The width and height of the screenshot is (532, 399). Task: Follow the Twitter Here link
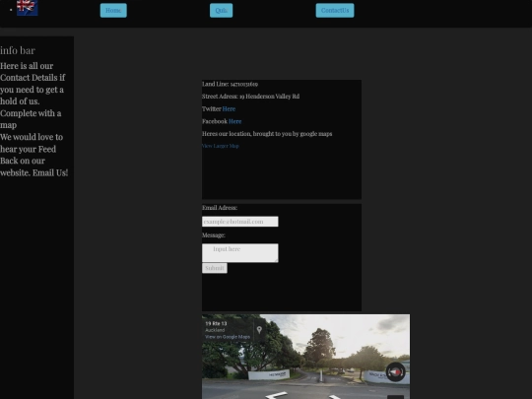tap(229, 109)
